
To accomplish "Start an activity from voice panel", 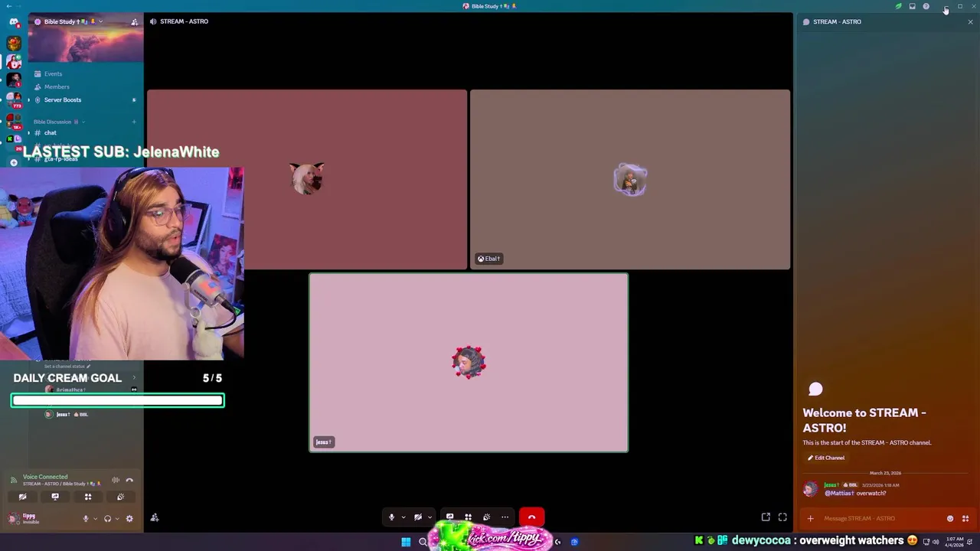I will 88,497.
